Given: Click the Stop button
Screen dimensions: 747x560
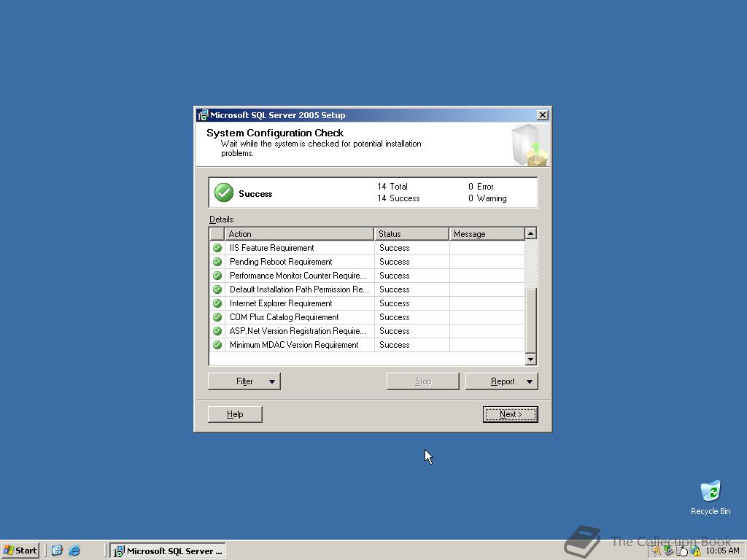Looking at the screenshot, I should coord(423,381).
